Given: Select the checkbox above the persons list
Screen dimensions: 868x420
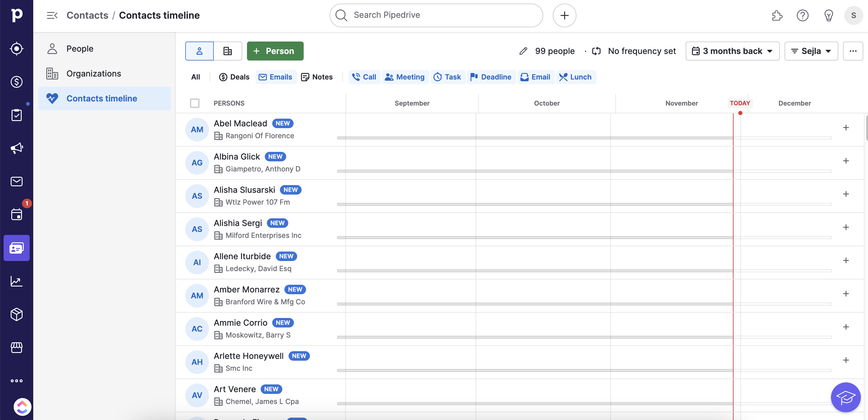Looking at the screenshot, I should 195,103.
